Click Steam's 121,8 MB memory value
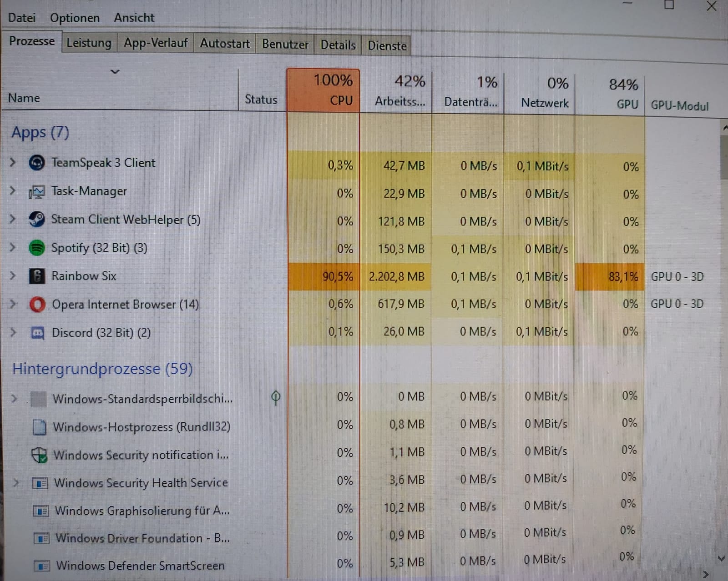 click(401, 221)
